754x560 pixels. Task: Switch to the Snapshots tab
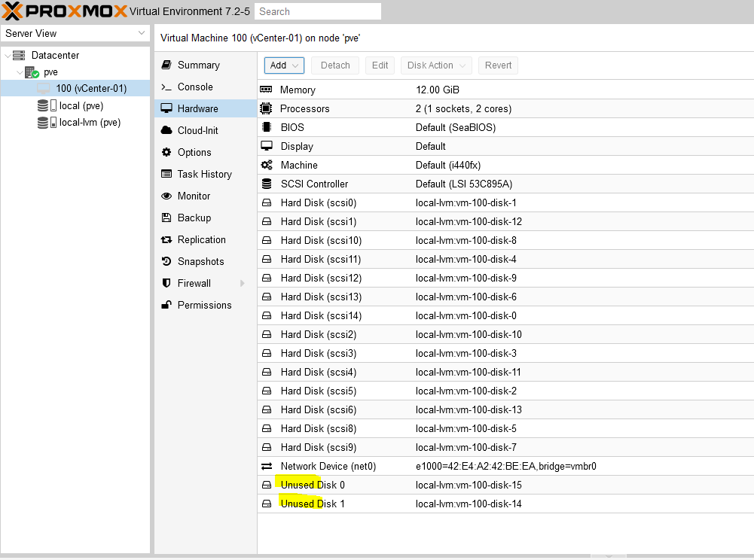pyautogui.click(x=200, y=261)
